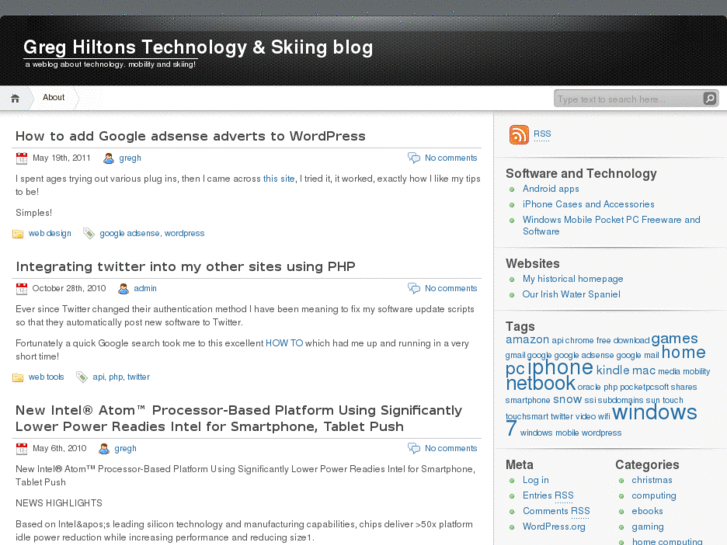
Task: View author admin's posts
Action: pos(145,288)
